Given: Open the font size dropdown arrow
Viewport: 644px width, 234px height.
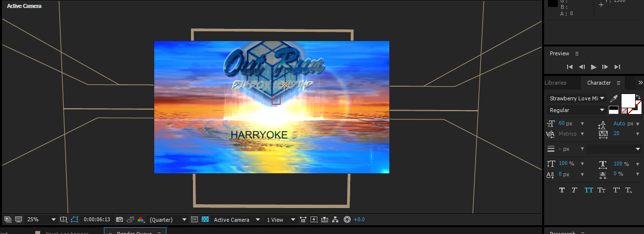Looking at the screenshot, I should pyautogui.click(x=582, y=124).
